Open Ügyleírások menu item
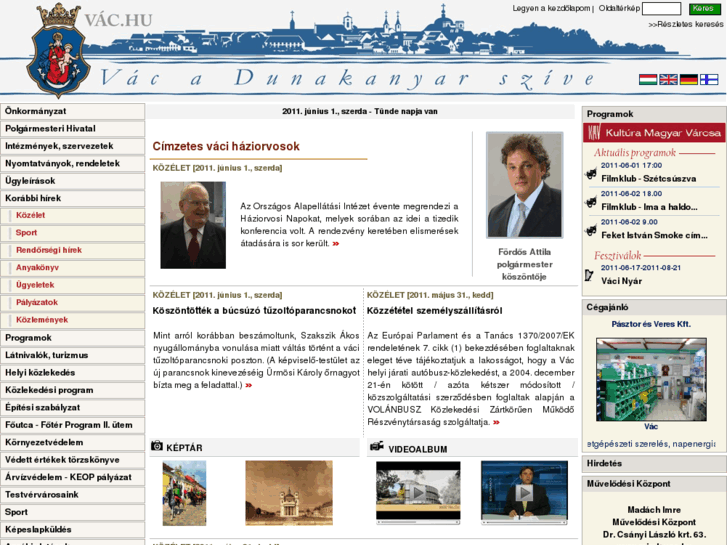 click(72, 181)
